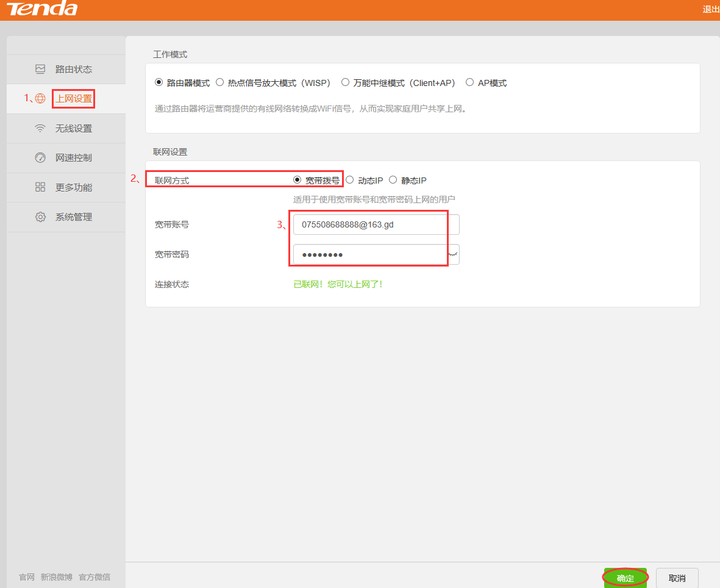This screenshot has height=588, width=720.
Task: Click the WiFi icon for wireless settings
Action: point(40,128)
